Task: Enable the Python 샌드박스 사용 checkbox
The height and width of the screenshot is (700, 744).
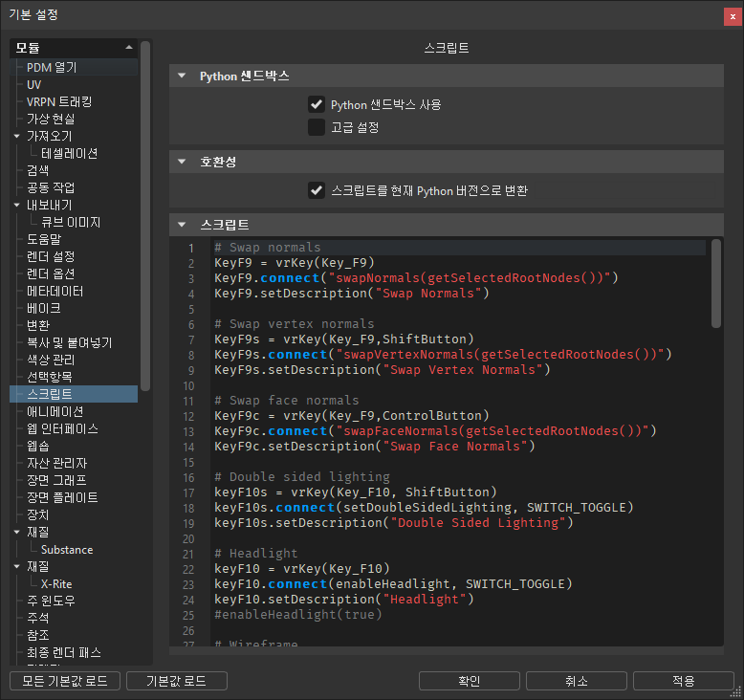Action: (x=317, y=104)
